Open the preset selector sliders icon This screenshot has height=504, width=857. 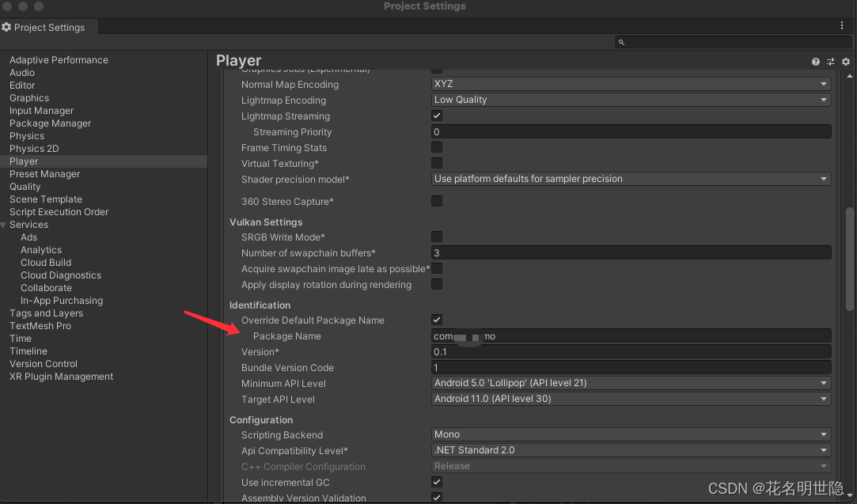[830, 61]
